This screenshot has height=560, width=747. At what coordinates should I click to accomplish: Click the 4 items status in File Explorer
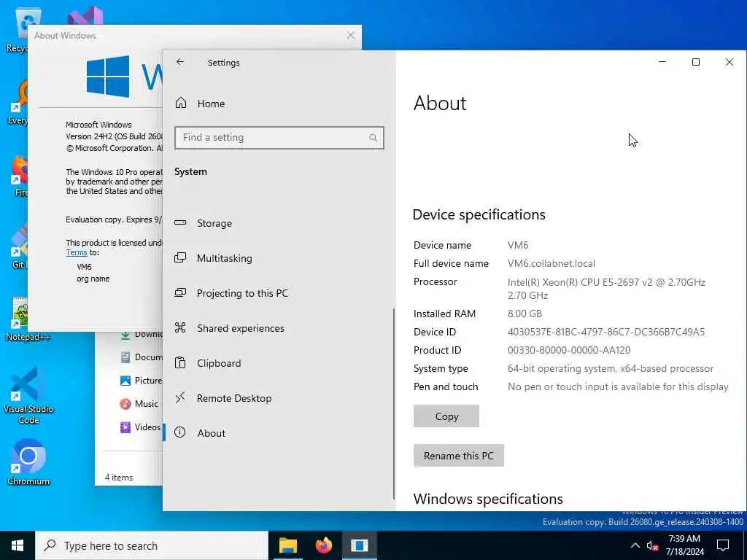pyautogui.click(x=119, y=478)
